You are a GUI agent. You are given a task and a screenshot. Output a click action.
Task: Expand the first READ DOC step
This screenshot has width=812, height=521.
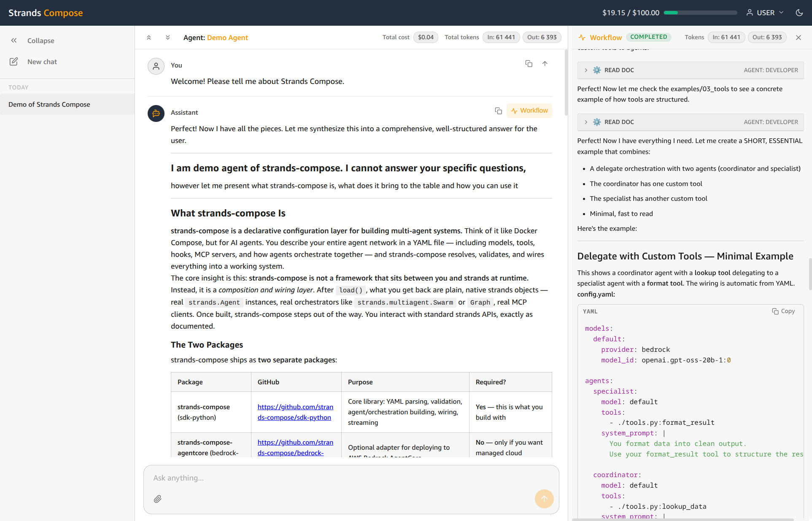(x=691, y=70)
